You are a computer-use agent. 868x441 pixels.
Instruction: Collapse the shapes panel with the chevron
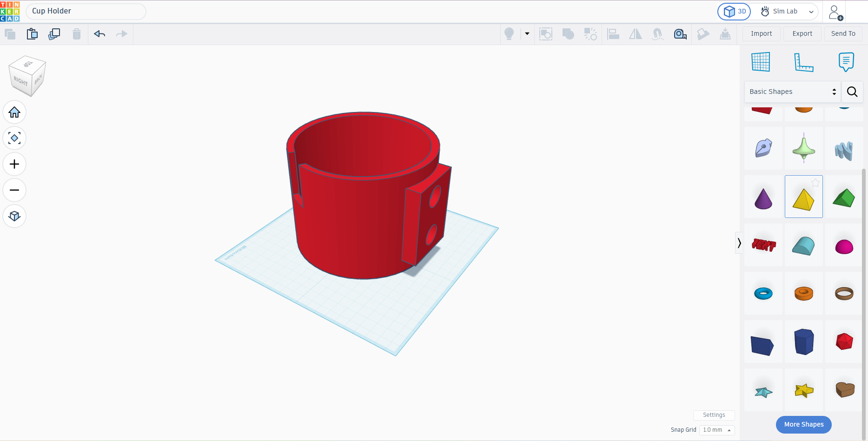coord(739,243)
